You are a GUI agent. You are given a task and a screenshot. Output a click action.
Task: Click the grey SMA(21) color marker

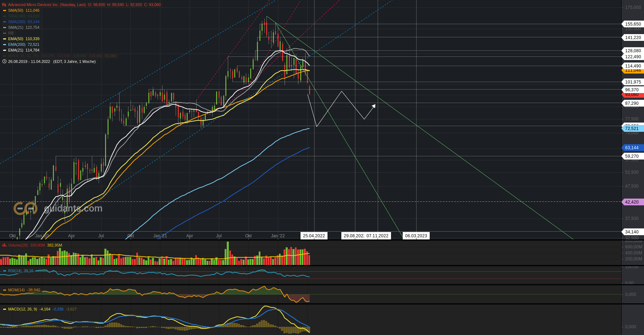click(x=5, y=28)
